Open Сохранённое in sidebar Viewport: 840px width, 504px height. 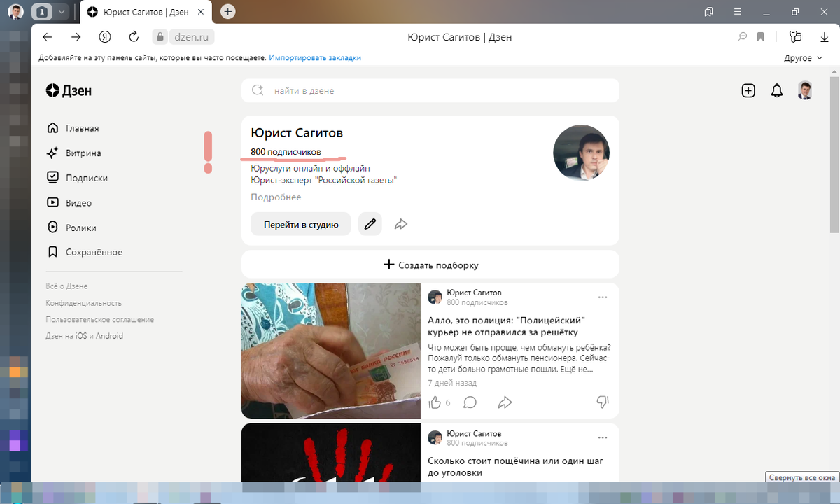84,252
